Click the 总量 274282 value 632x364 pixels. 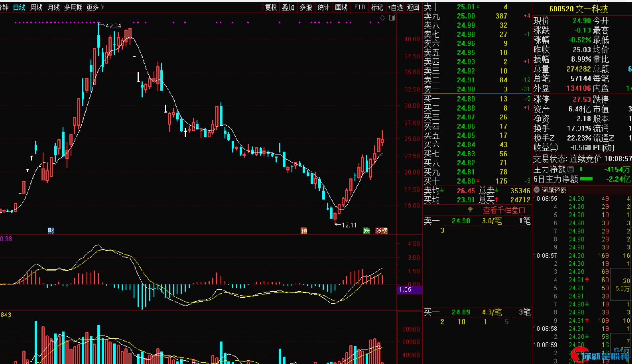click(579, 69)
